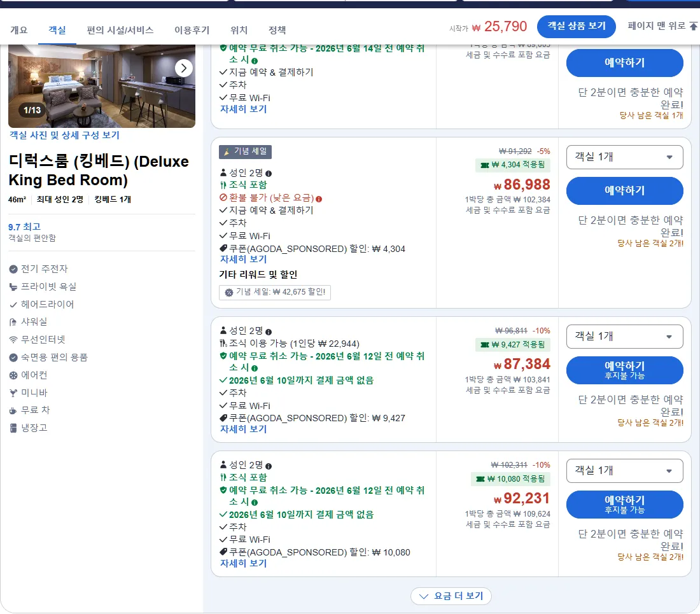Click info icon next to 성인 2명 in ₩87,384 rate
Screen dimensions: 700x614
tap(269, 332)
